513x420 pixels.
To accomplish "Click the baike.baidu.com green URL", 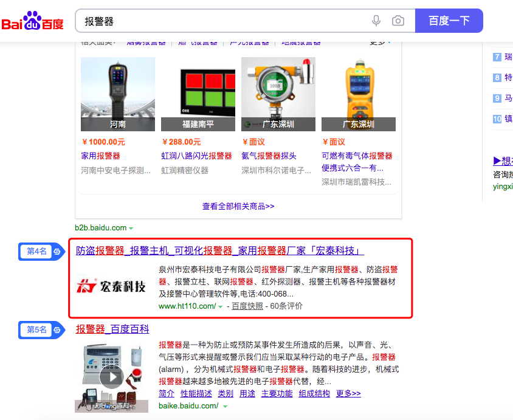I will tap(188, 406).
